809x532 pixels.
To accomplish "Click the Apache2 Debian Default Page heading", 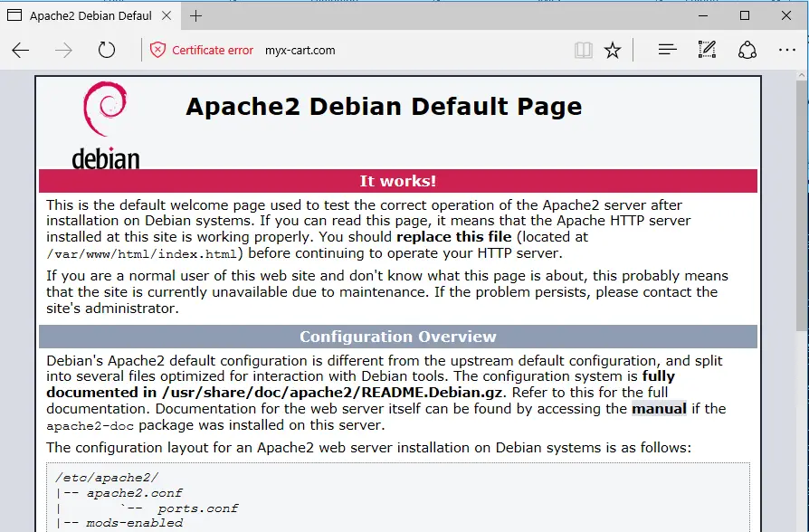I will (x=384, y=107).
